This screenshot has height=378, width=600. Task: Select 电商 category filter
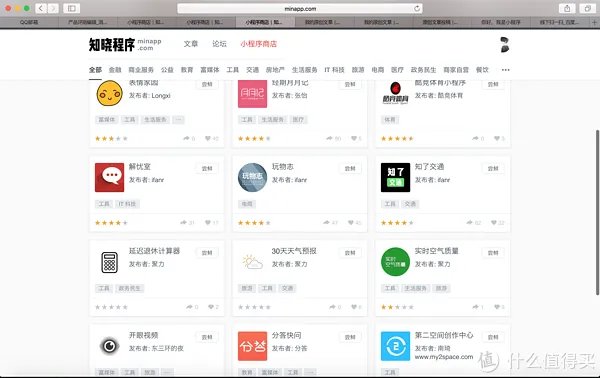click(378, 70)
